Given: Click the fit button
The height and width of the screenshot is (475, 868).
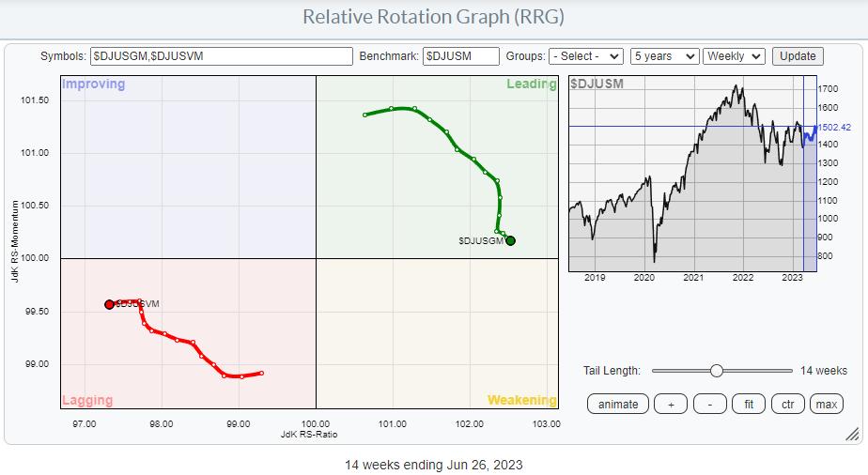Looking at the screenshot, I should (x=749, y=404).
